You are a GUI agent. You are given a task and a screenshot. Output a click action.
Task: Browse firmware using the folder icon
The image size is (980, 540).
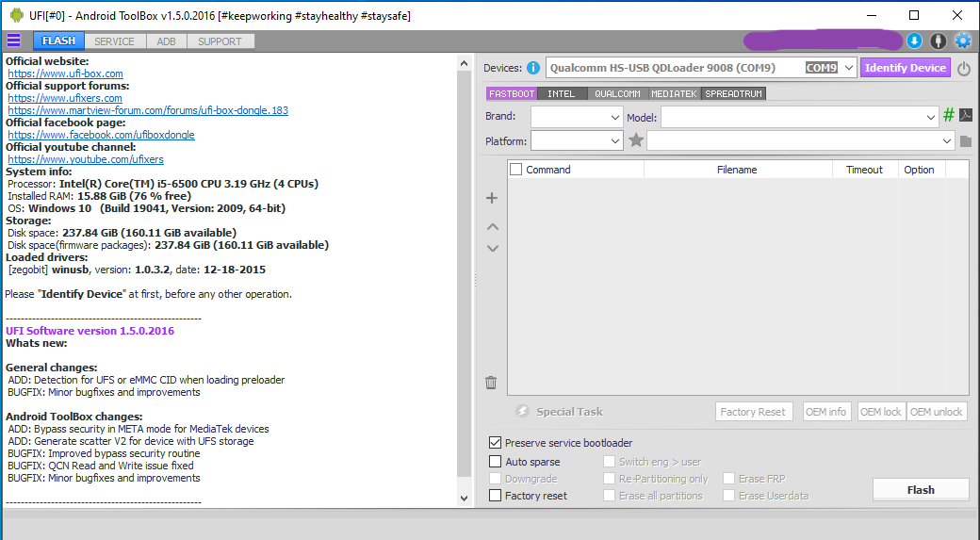(x=966, y=141)
